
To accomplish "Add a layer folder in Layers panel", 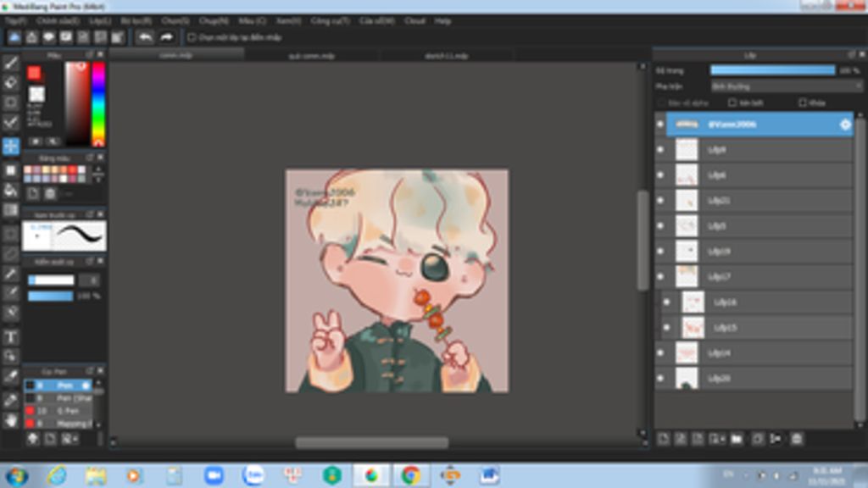I will (x=737, y=439).
